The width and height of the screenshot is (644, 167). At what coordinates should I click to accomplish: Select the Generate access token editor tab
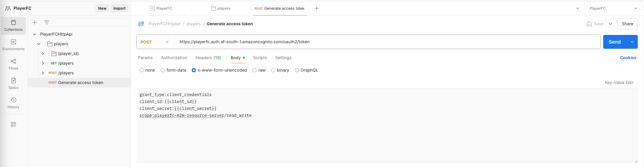click(x=280, y=8)
